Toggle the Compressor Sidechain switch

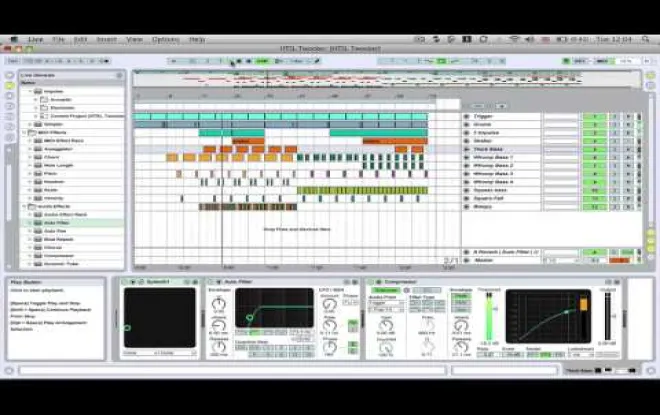click(x=385, y=290)
